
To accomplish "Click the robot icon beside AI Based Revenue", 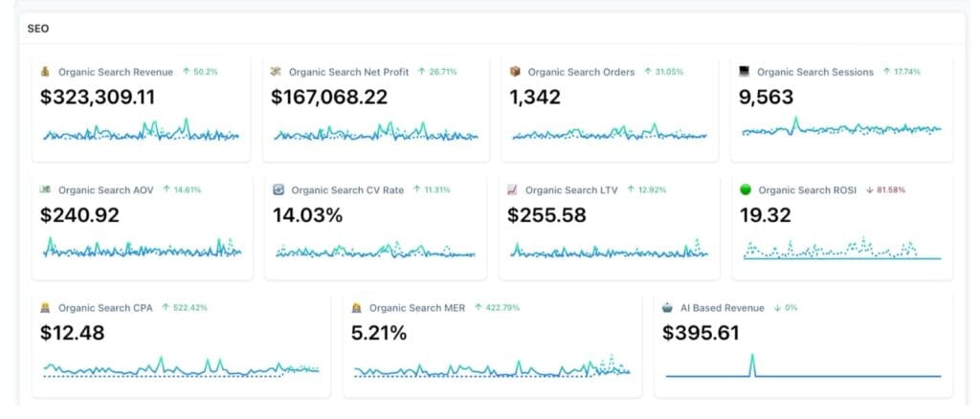I will (x=667, y=308).
